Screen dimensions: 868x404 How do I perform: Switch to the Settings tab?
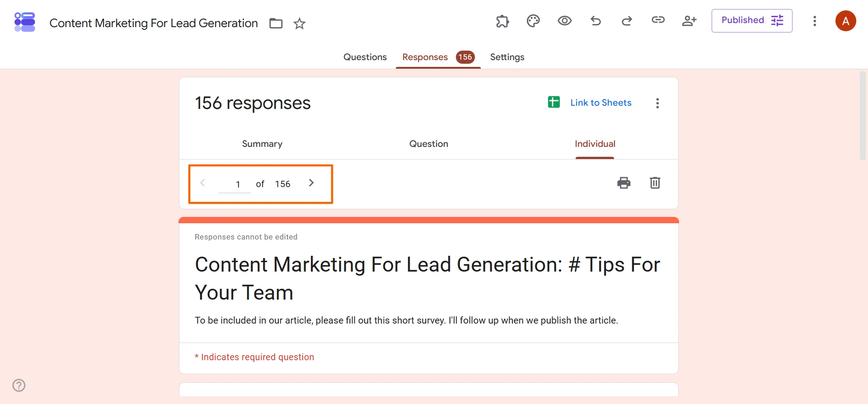pyautogui.click(x=507, y=57)
